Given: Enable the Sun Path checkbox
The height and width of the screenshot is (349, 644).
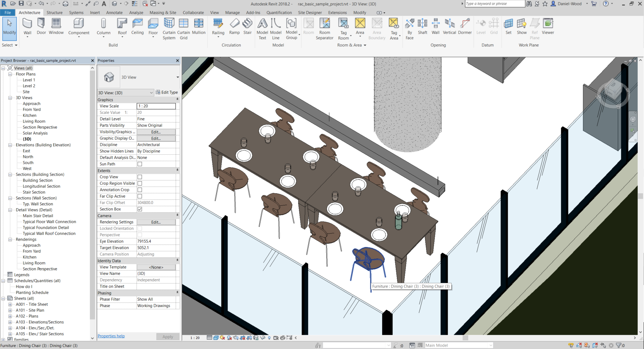Looking at the screenshot, I should (x=139, y=164).
